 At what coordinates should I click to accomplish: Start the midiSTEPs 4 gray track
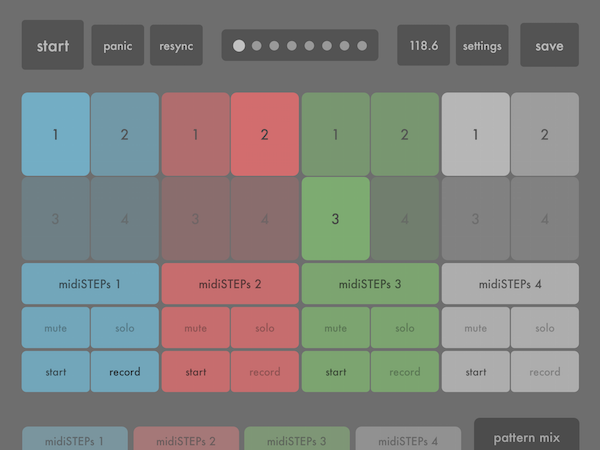(476, 372)
